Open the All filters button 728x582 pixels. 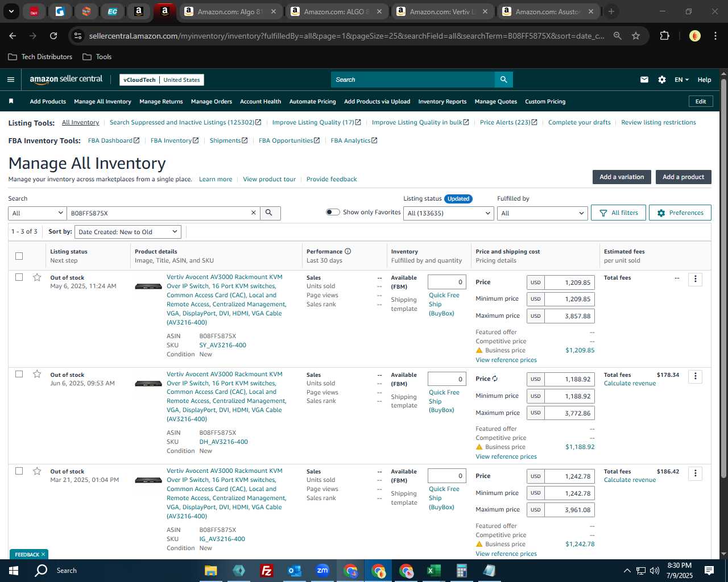click(x=618, y=213)
